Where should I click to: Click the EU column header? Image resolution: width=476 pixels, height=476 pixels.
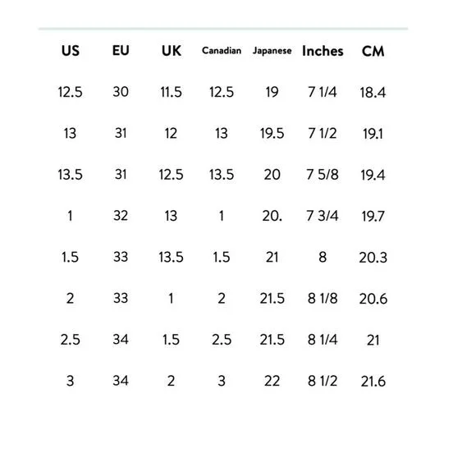[121, 50]
